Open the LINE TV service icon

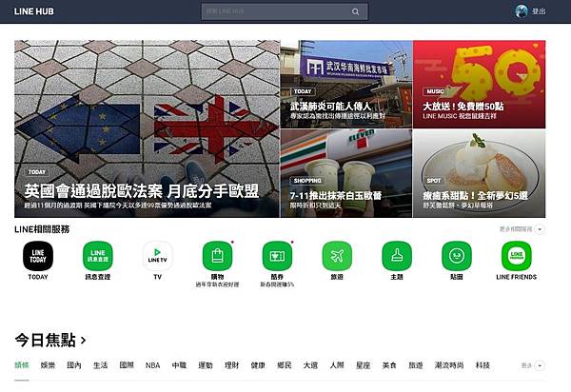click(157, 256)
